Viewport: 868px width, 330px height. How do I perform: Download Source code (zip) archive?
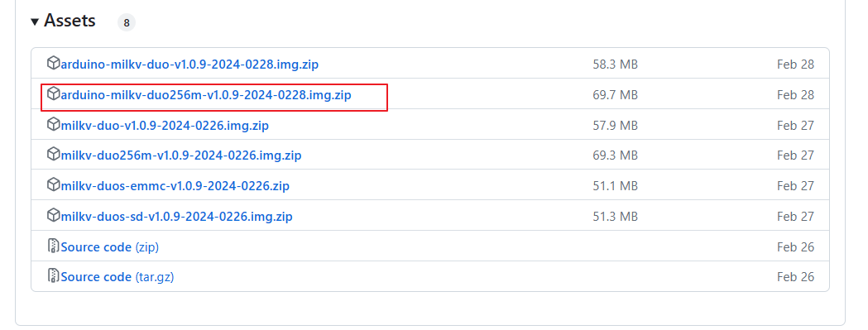tap(109, 247)
